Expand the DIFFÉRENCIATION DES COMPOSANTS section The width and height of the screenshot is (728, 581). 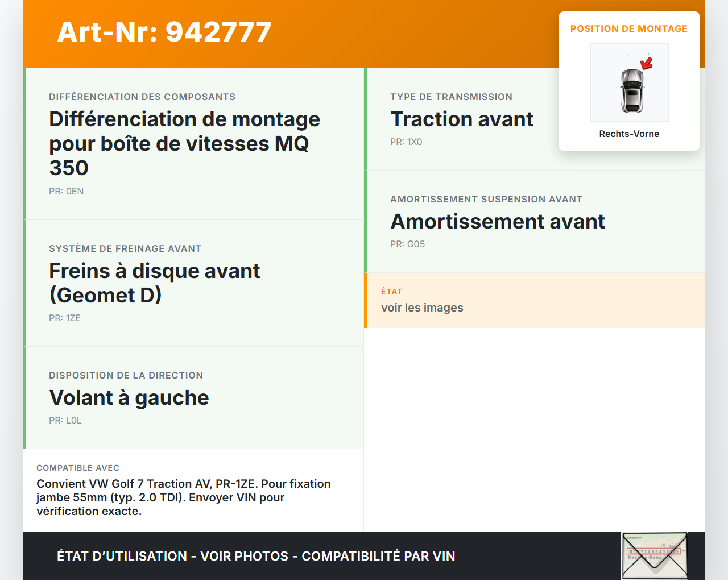coord(142,97)
